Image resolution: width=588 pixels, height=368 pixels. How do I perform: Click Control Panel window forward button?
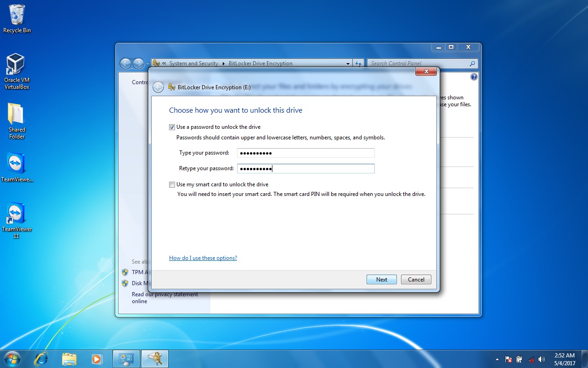[x=138, y=63]
